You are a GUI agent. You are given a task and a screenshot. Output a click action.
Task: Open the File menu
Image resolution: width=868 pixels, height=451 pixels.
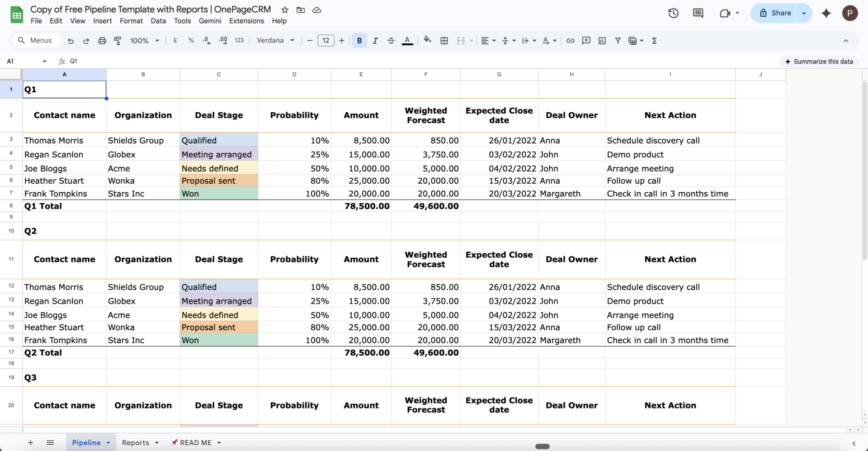(36, 21)
